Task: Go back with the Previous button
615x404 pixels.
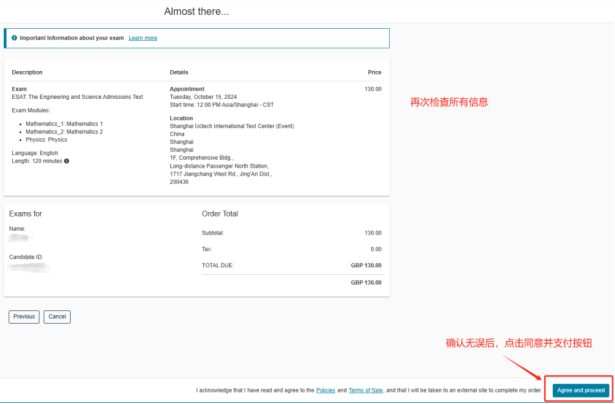Action: [x=24, y=317]
